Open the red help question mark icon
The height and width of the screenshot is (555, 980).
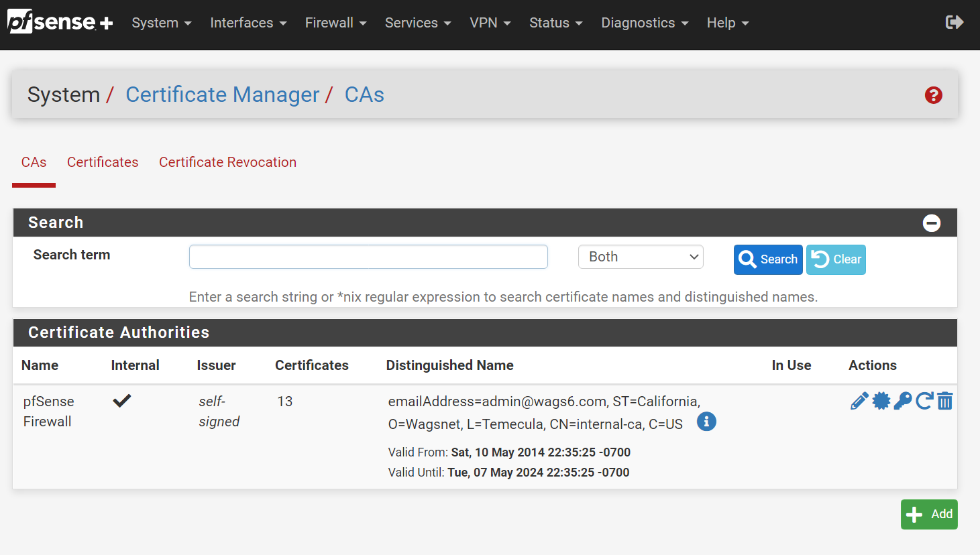click(x=933, y=95)
